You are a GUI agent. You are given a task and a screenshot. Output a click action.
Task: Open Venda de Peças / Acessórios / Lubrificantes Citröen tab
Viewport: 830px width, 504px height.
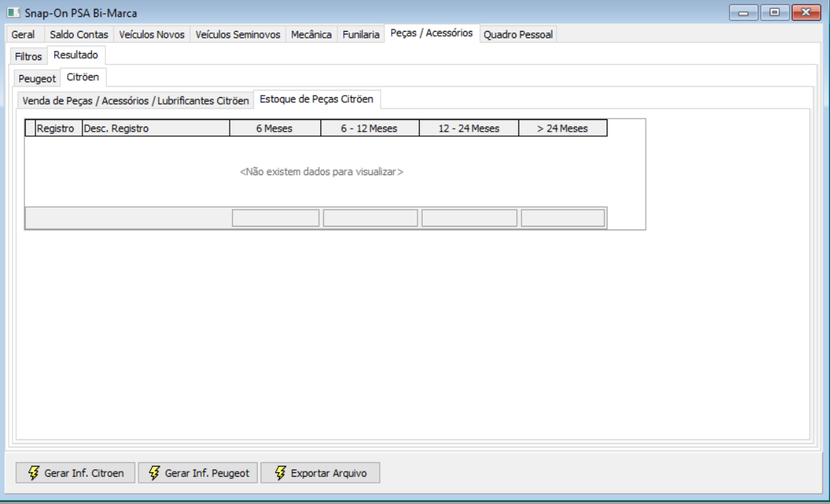pyautogui.click(x=136, y=101)
